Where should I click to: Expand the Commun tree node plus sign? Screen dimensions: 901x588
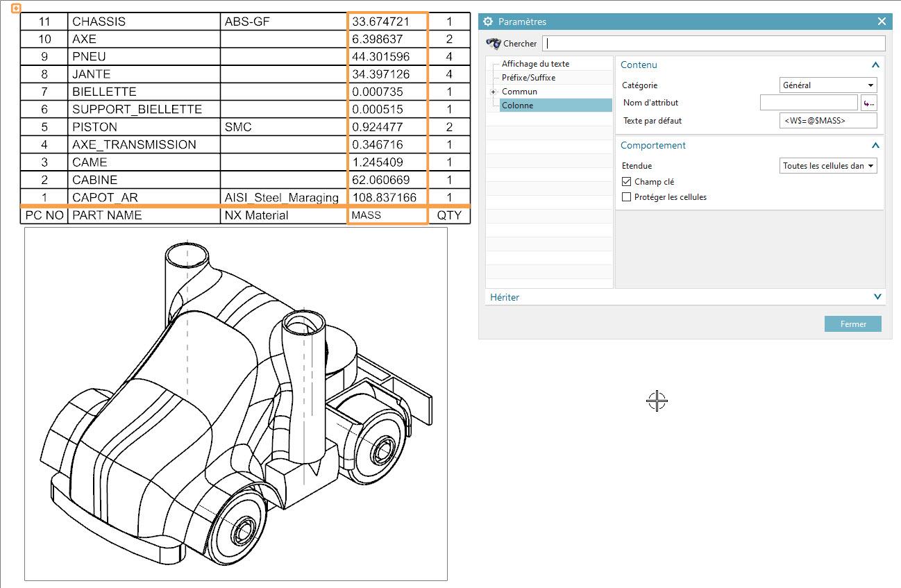pyautogui.click(x=493, y=92)
